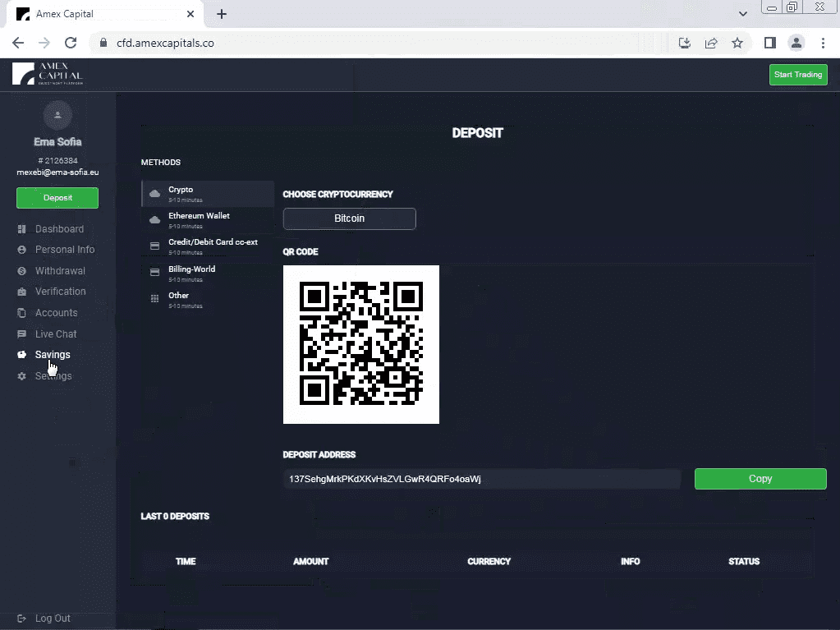Copy the deposit address

760,479
